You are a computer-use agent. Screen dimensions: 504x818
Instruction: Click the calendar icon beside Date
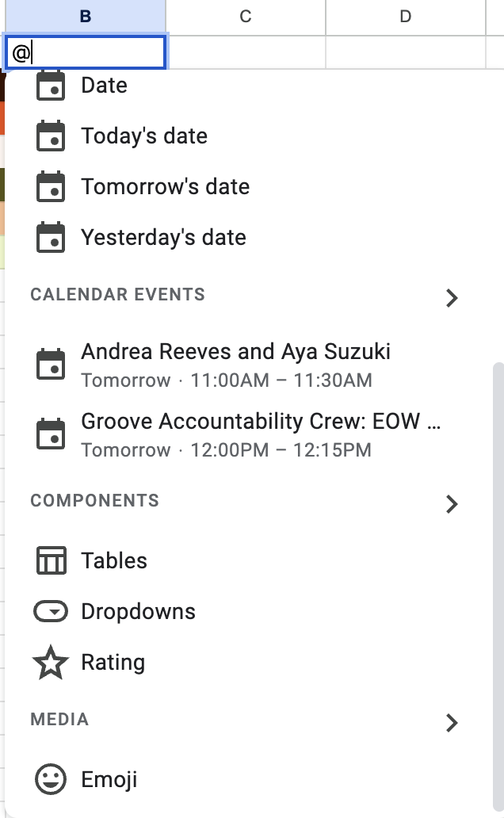point(51,86)
